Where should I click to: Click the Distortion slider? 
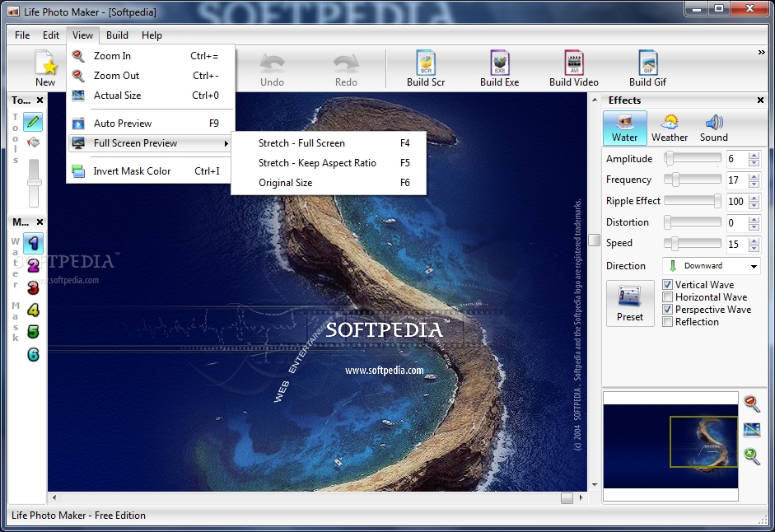click(693, 222)
